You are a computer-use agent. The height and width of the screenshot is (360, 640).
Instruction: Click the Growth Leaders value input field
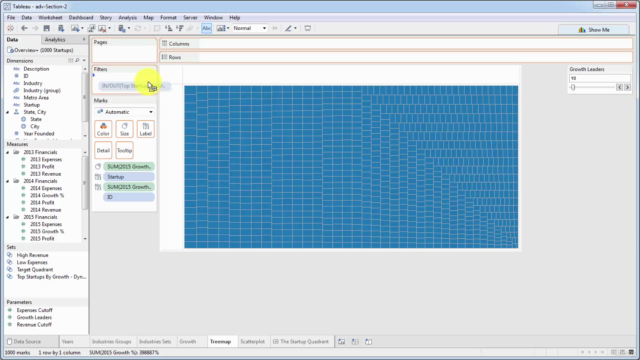coord(600,78)
